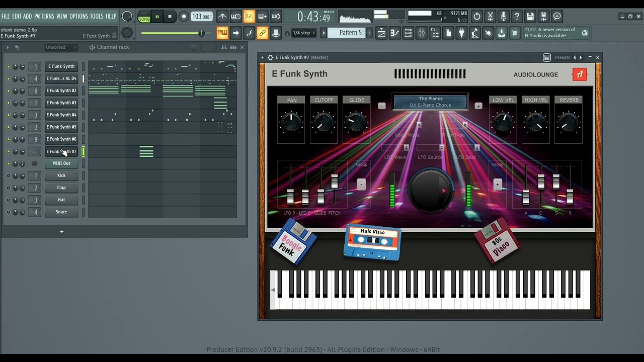The image size is (644, 362).
Task: Add new pattern with plus button
Action: (x=369, y=33)
